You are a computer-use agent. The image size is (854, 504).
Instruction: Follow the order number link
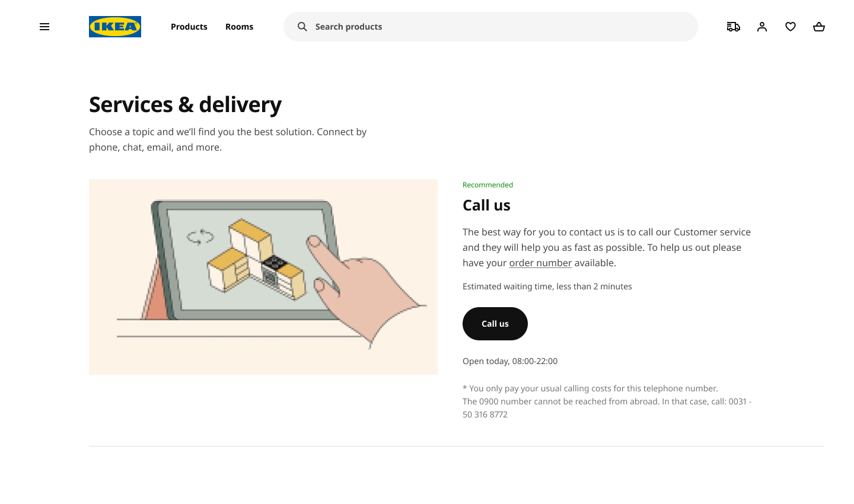[x=540, y=263]
